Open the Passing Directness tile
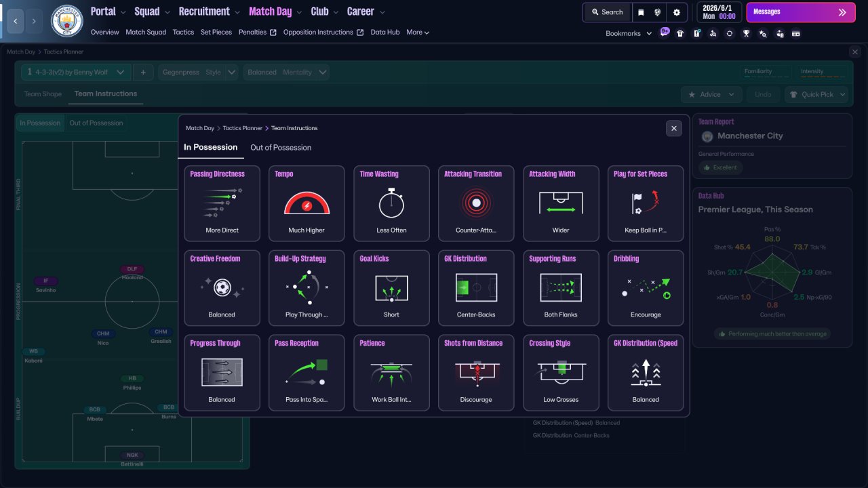 pyautogui.click(x=222, y=203)
